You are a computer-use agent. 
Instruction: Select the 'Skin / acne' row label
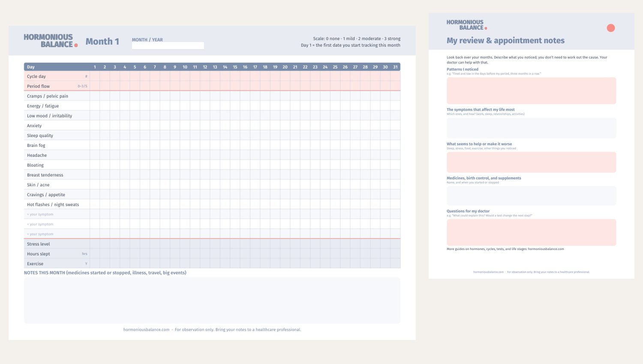click(x=38, y=185)
